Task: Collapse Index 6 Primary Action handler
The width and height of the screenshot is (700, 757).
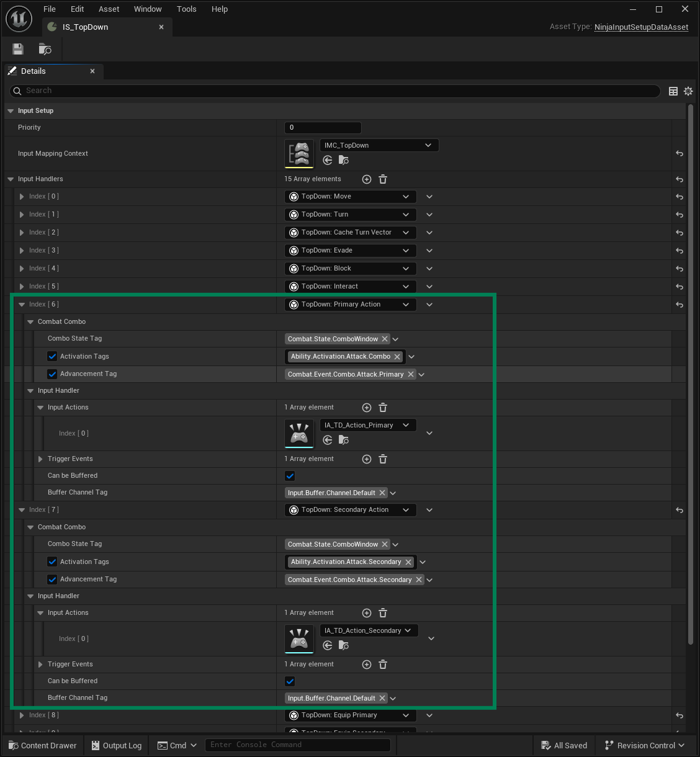Action: pos(22,305)
